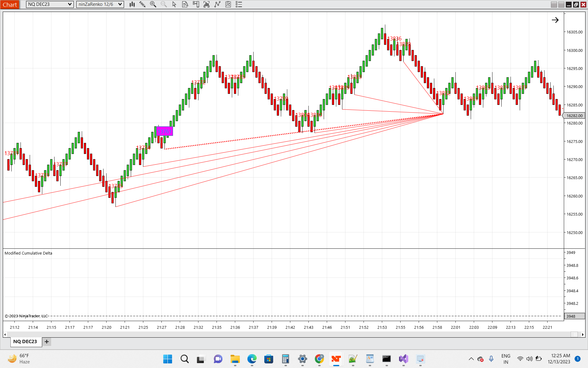Select the drawing tools pencil icon
This screenshot has width=588, height=368.
(x=142, y=4)
